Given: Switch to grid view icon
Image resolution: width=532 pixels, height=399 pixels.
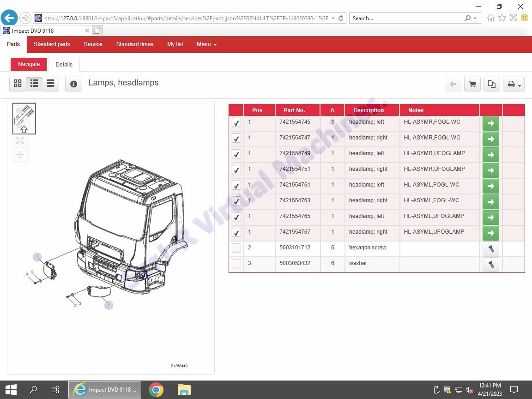Looking at the screenshot, I should click(x=18, y=84).
